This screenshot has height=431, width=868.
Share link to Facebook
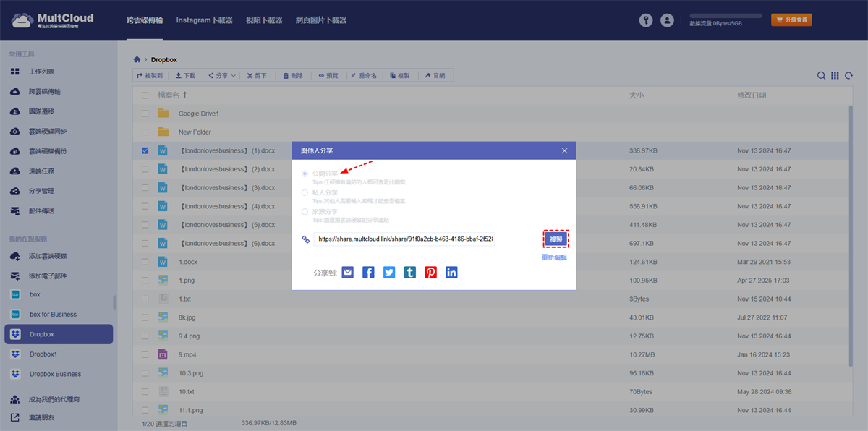[369, 273]
